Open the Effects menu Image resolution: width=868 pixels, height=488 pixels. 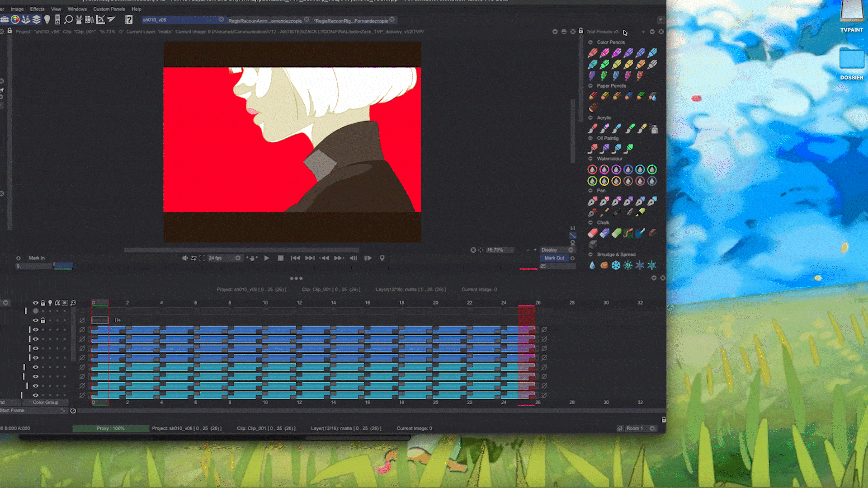(x=37, y=9)
